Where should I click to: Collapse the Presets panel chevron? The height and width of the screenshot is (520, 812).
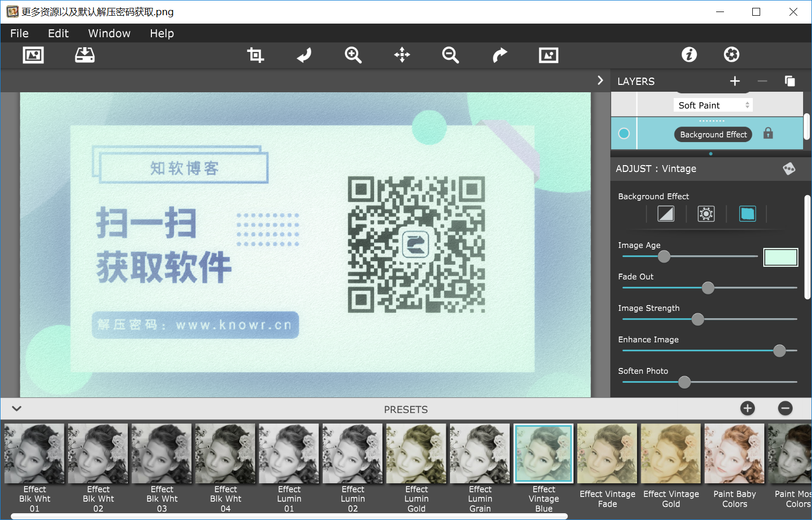pos(17,408)
